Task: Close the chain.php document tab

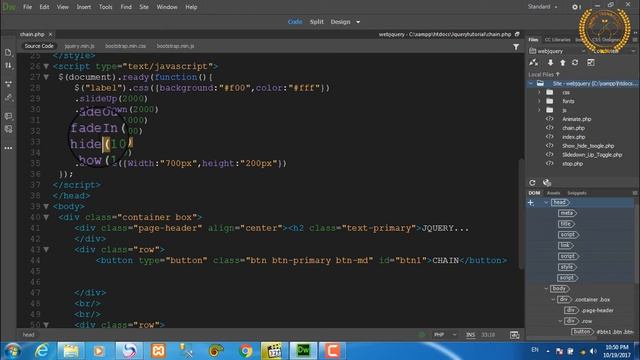Action: tap(50, 34)
